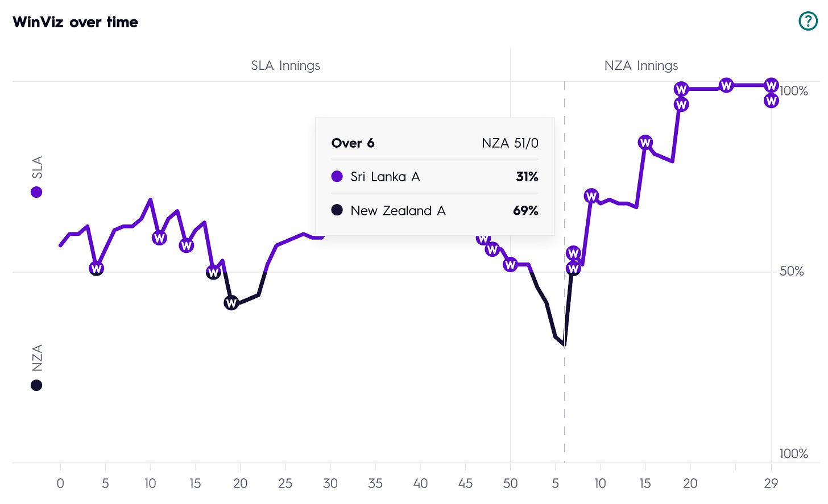Click the dark wicket marker near over 19
This screenshot has width=828, height=504.
pyautogui.click(x=231, y=303)
